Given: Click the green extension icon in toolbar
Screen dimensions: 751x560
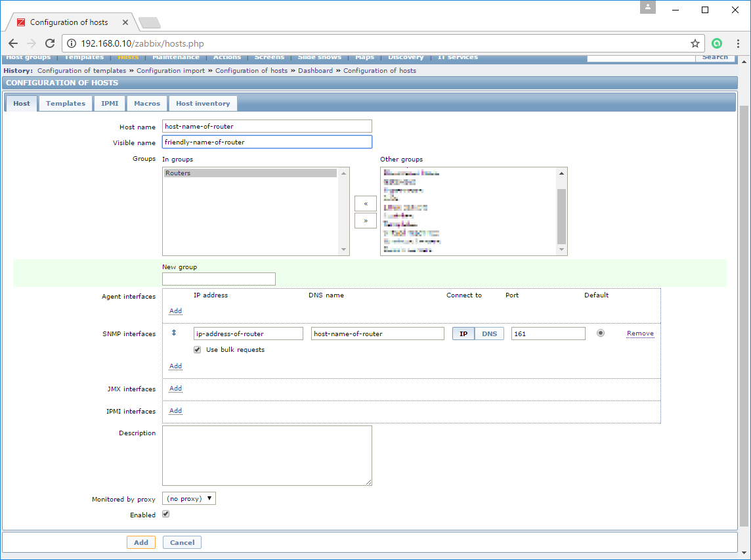Looking at the screenshot, I should (716, 43).
